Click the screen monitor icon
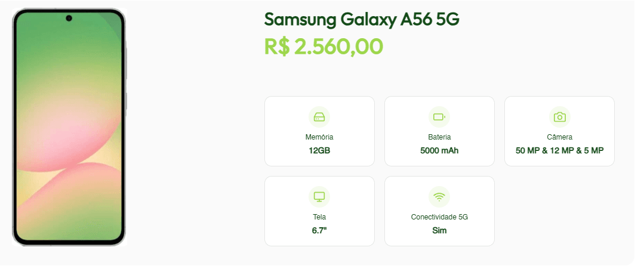The image size is (644, 269). coord(319,197)
